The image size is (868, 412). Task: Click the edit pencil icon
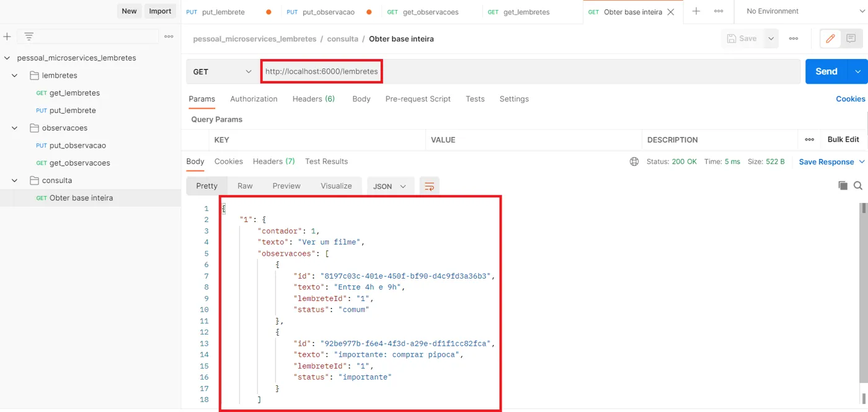click(x=830, y=38)
